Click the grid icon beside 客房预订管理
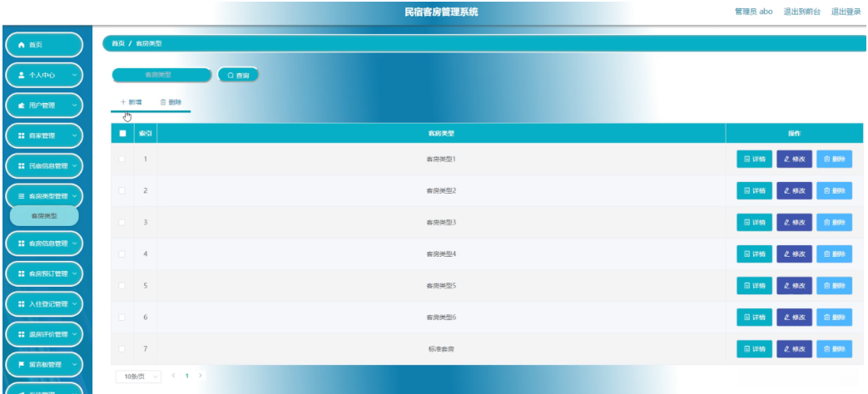 (x=22, y=273)
